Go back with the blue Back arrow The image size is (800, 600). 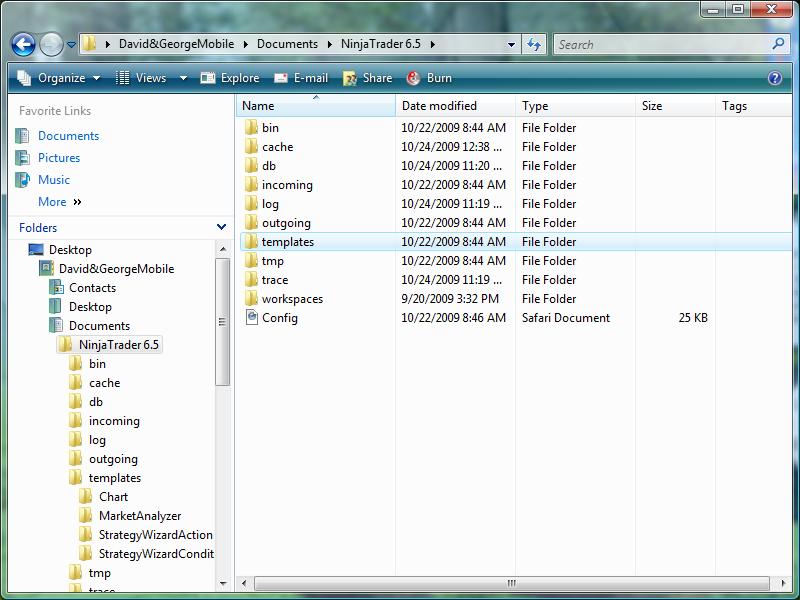[23, 44]
